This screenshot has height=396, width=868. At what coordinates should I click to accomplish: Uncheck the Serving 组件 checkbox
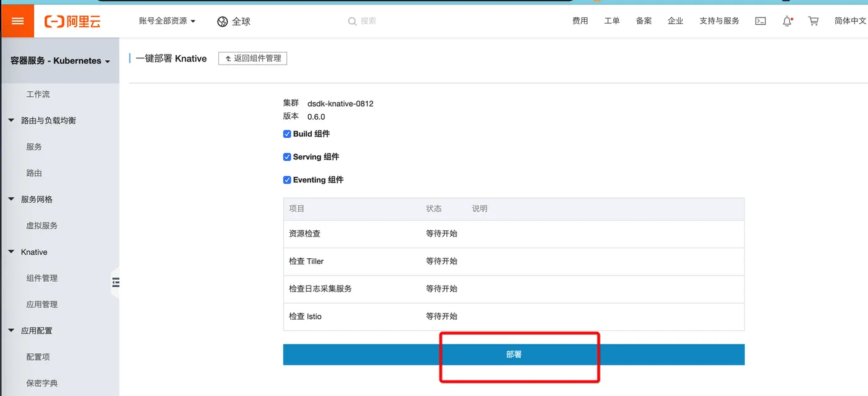pos(287,157)
